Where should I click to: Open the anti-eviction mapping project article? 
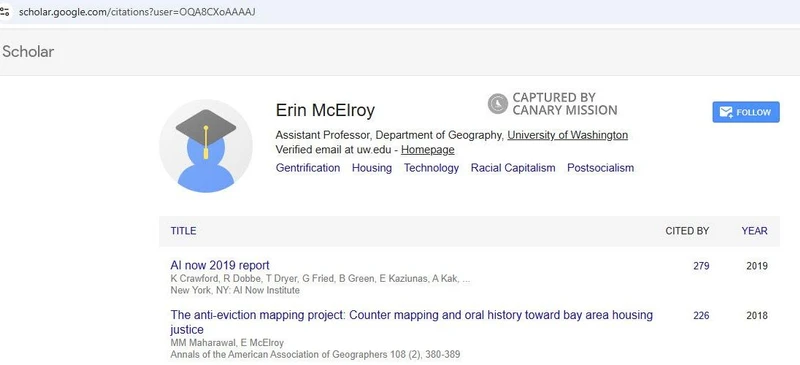[412, 322]
